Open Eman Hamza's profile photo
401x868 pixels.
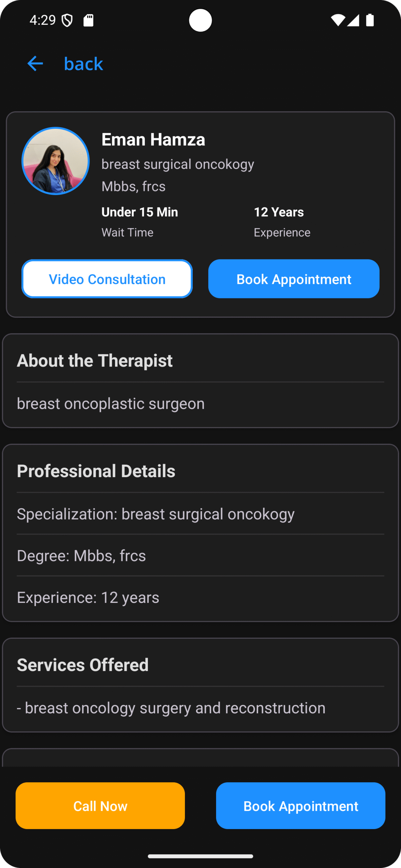click(x=56, y=161)
